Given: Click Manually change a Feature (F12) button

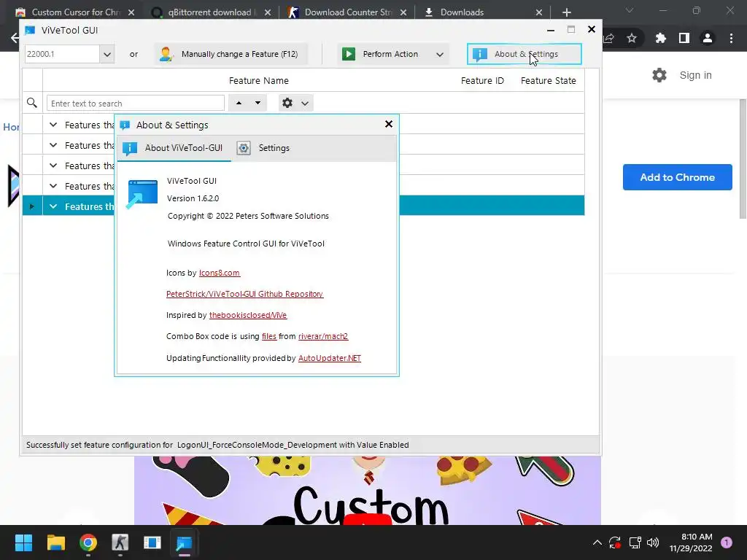Looking at the screenshot, I should pos(231,54).
